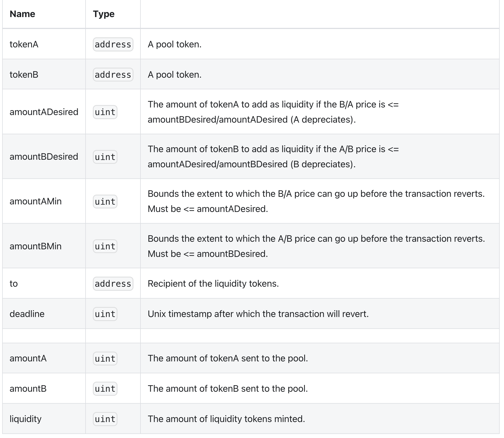Click the B/A price bounds description
Screen dimensions: 504x438
(x=316, y=201)
